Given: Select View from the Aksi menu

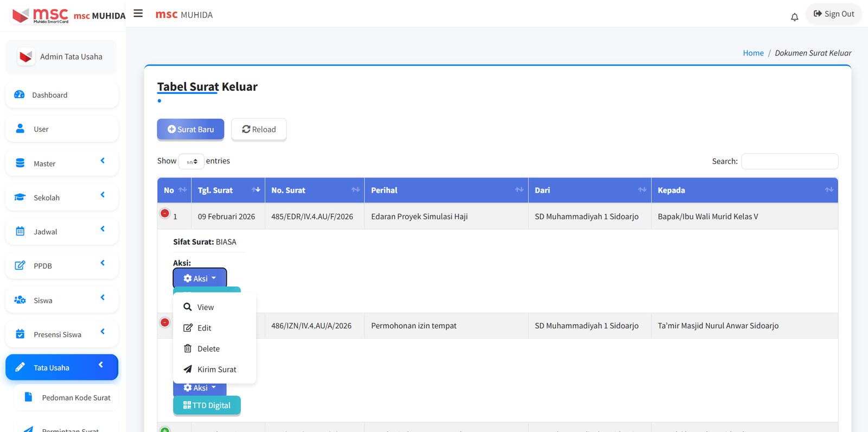Looking at the screenshot, I should coord(206,307).
